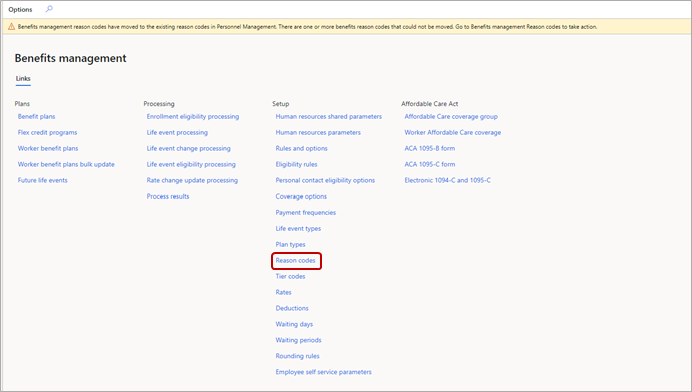Open Worker Affordable Care coverage
692x392 pixels.
[453, 132]
